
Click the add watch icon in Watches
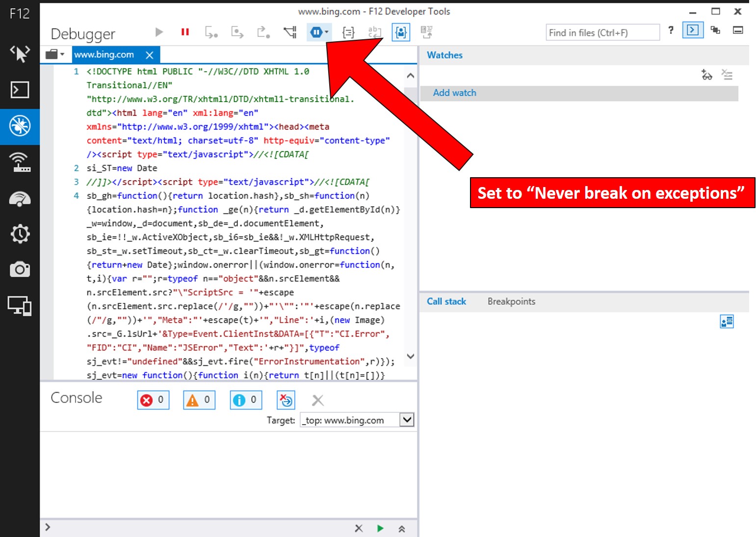click(706, 75)
